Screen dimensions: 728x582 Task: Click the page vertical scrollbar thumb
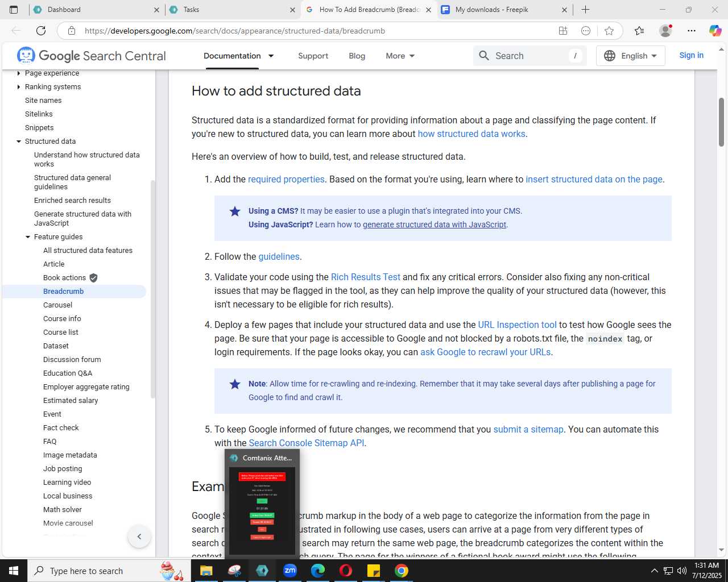point(721,122)
